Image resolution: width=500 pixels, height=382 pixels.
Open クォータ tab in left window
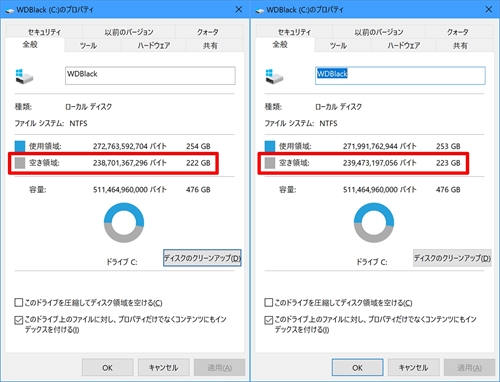(208, 32)
